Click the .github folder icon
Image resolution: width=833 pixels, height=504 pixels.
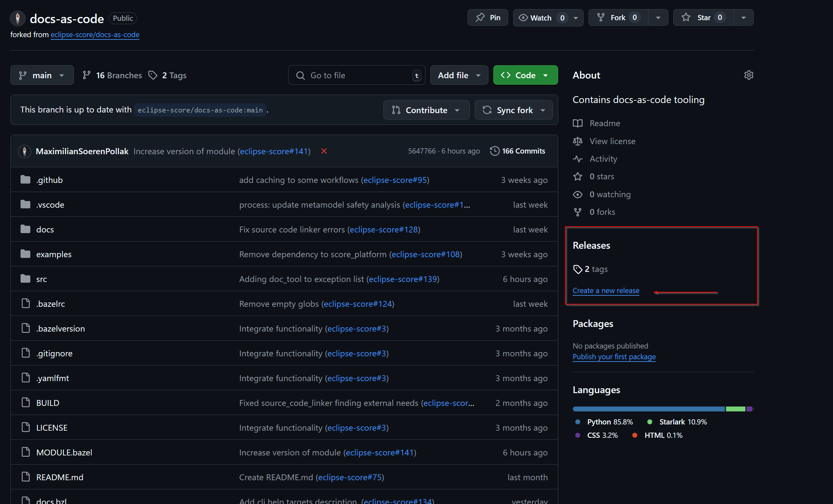pos(25,180)
